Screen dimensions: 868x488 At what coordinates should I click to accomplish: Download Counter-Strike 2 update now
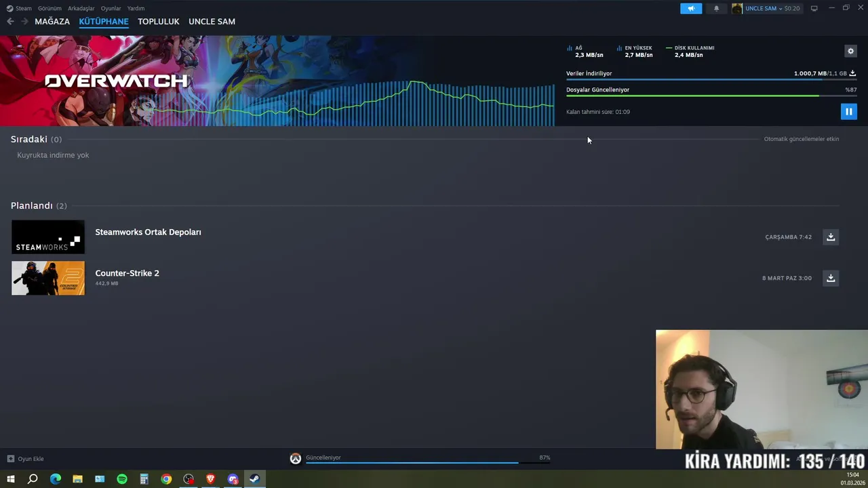831,278
